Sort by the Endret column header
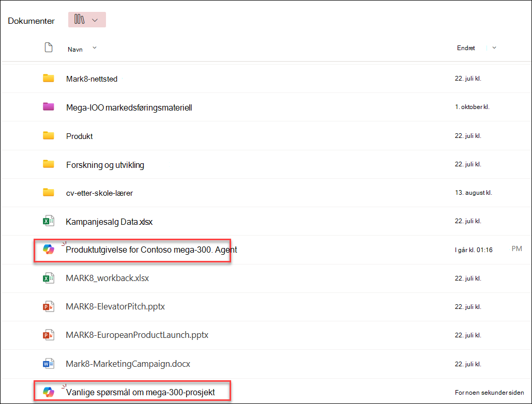Screen dimensions: 532x404 click(466, 48)
